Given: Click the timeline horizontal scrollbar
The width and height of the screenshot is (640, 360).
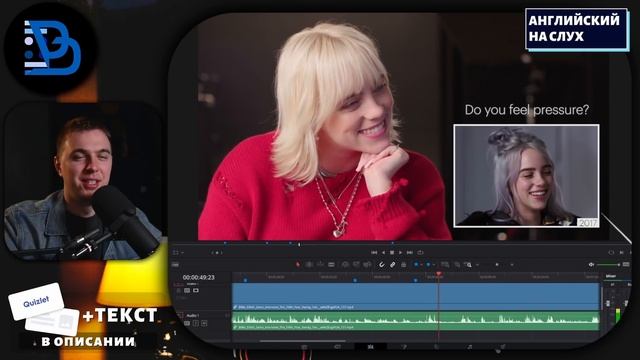Looking at the screenshot, I should 302,341.
